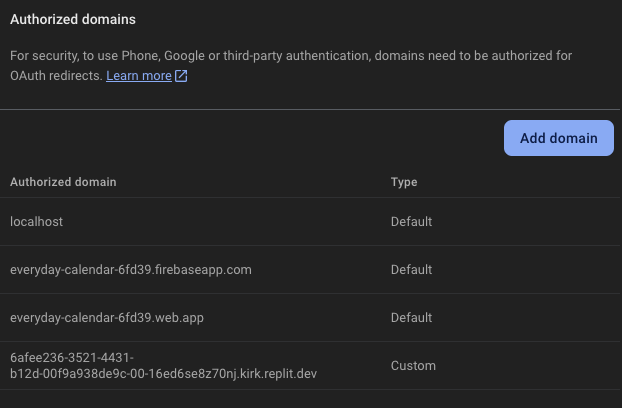Click the description line beginning with For security
622x408 pixels.
click(291, 56)
